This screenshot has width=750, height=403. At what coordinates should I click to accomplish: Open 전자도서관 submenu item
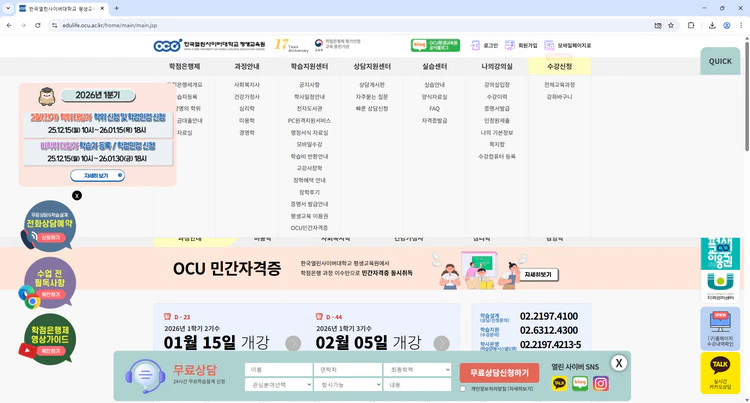pyautogui.click(x=309, y=109)
